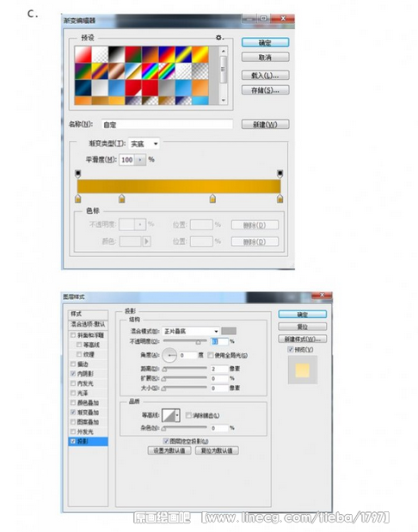Toggle the 使用全局光 checkbox
Viewport: 418px width, 532px height.
click(210, 355)
